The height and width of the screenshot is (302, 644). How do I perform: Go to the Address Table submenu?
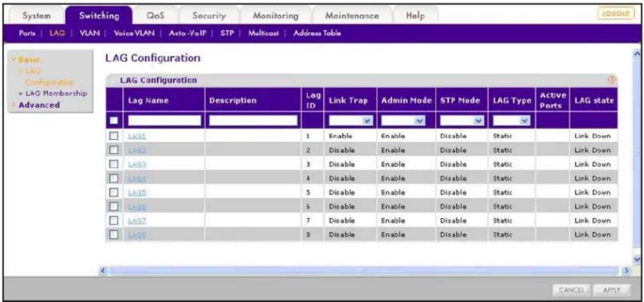click(x=316, y=33)
